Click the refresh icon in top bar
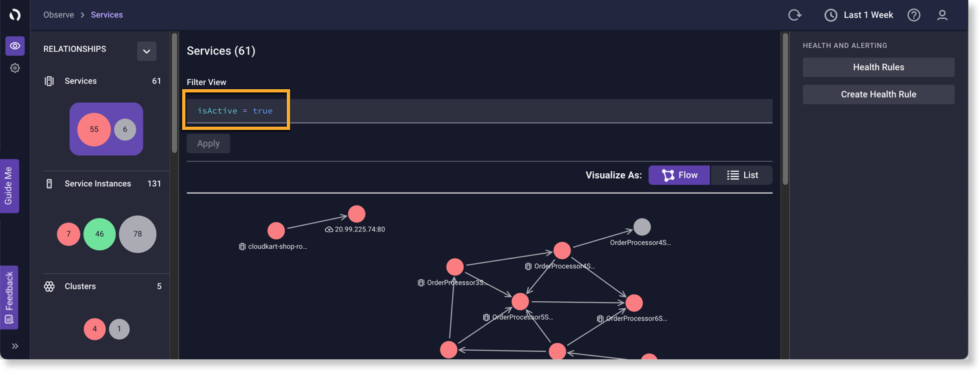Screen dimensions: 980x371 point(795,15)
